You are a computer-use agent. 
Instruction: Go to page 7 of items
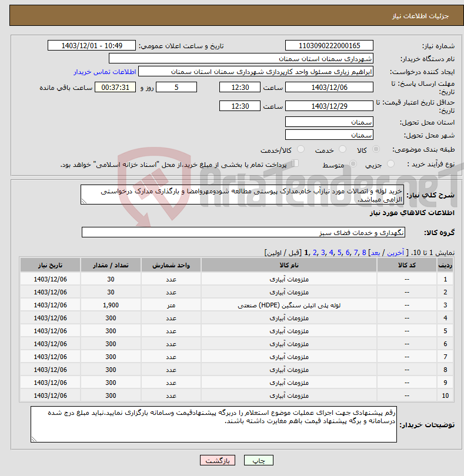(x=356, y=253)
